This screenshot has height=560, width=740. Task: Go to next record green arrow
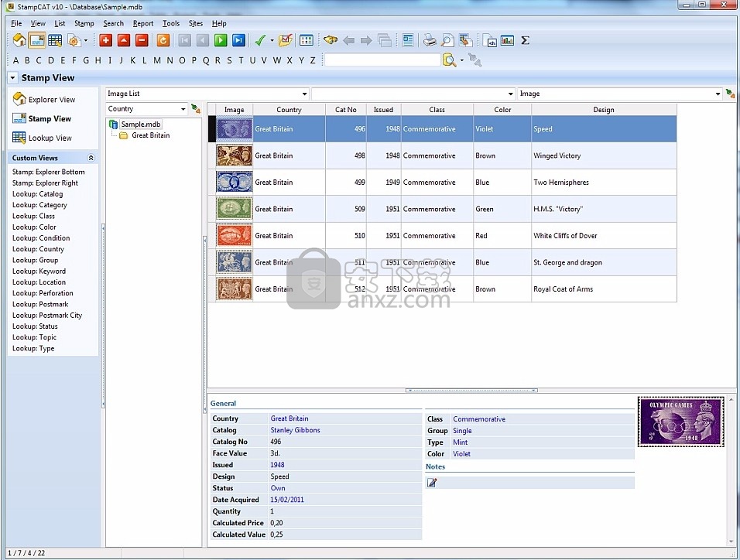click(x=221, y=40)
